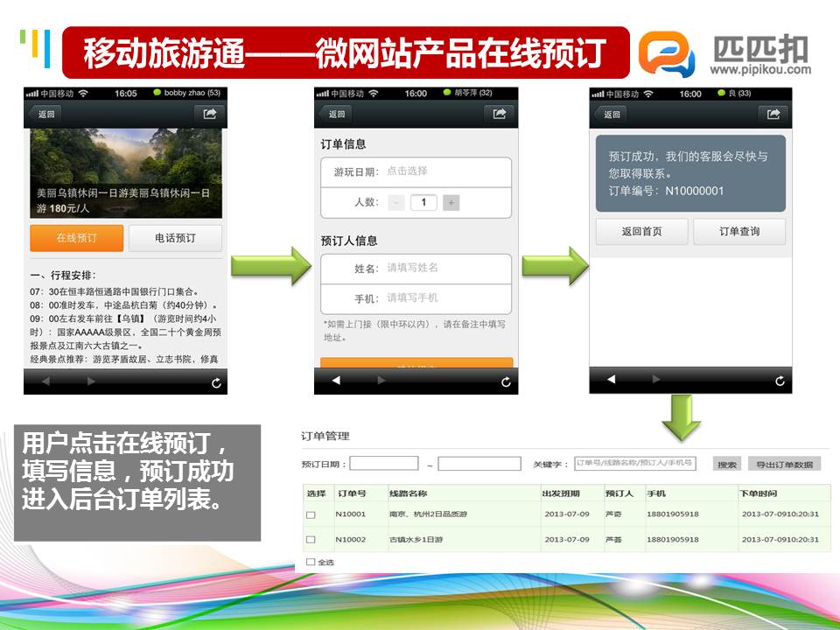Tap share icon on the order form screen
The height and width of the screenshot is (630, 840).
coord(499,114)
